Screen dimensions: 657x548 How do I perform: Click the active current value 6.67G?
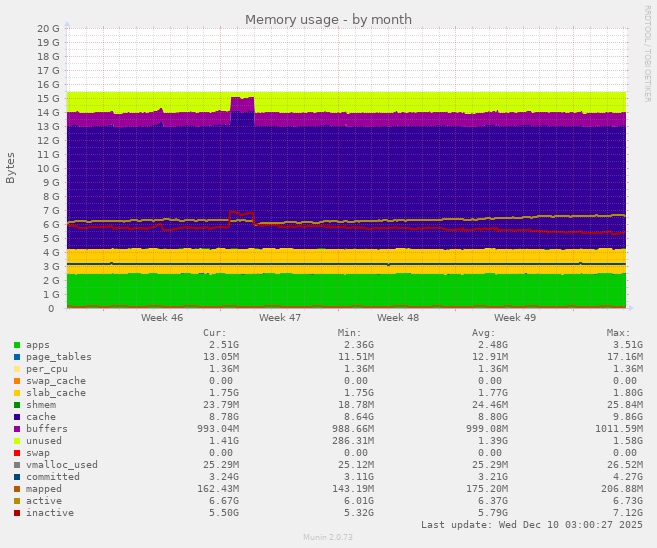[x=224, y=501]
